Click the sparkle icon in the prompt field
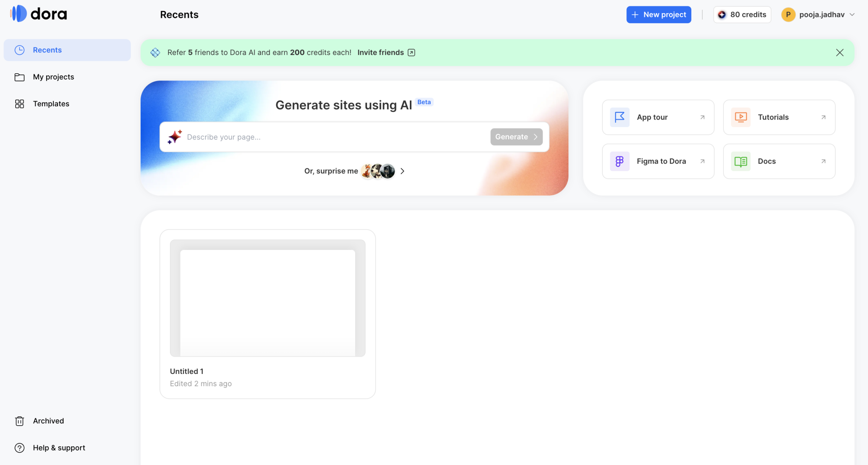Viewport: 868px width, 465px height. (175, 136)
